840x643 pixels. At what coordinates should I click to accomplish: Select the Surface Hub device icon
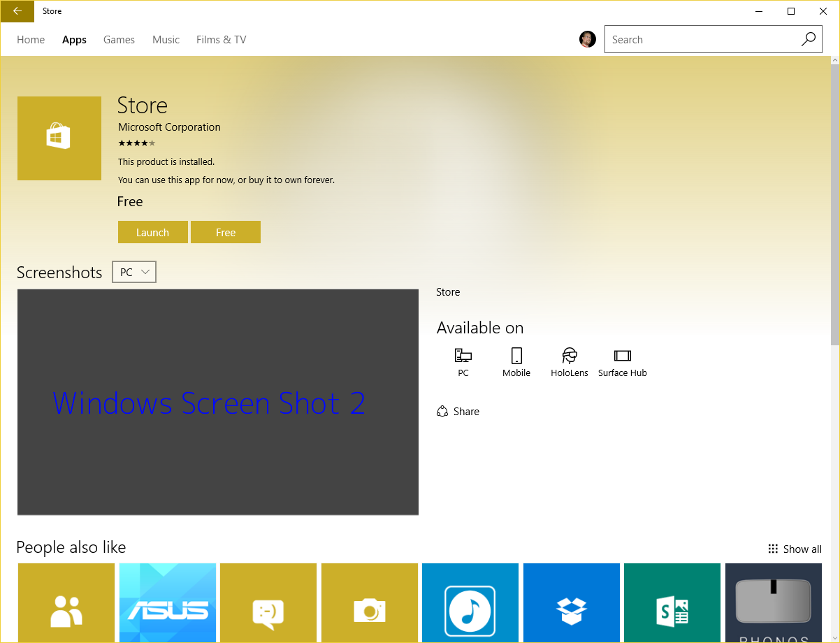[622, 356]
